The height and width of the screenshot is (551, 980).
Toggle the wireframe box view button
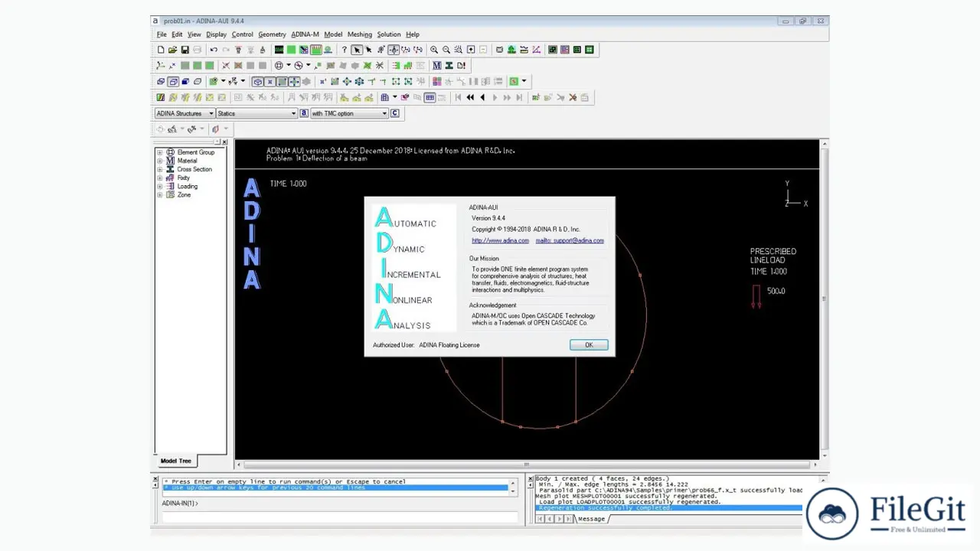click(x=173, y=82)
